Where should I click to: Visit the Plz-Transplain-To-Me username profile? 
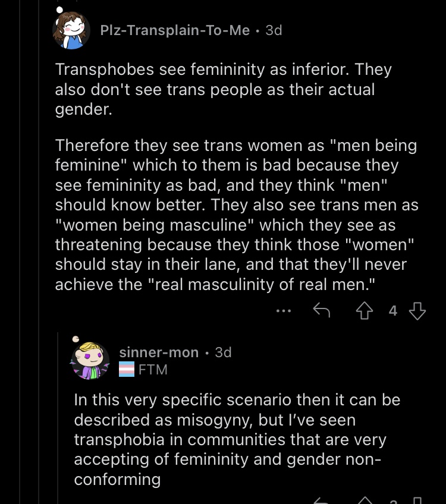[175, 30]
